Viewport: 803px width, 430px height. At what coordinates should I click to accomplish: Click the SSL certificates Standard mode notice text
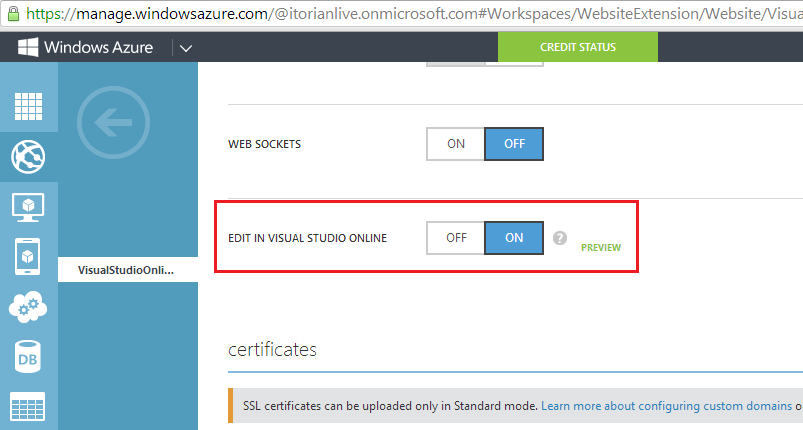coord(390,406)
